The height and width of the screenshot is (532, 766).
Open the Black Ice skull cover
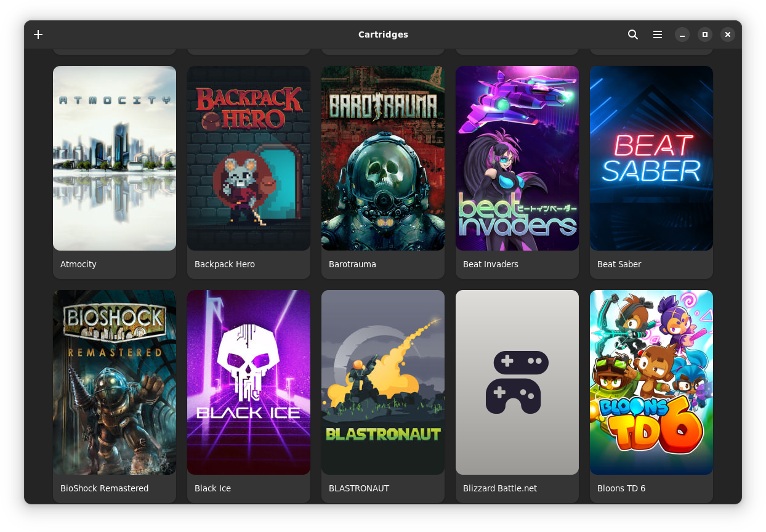click(249, 382)
